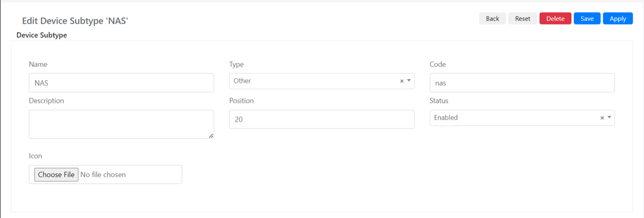Click the Device Subtype section heading
The height and width of the screenshot is (218, 644).
42,35
